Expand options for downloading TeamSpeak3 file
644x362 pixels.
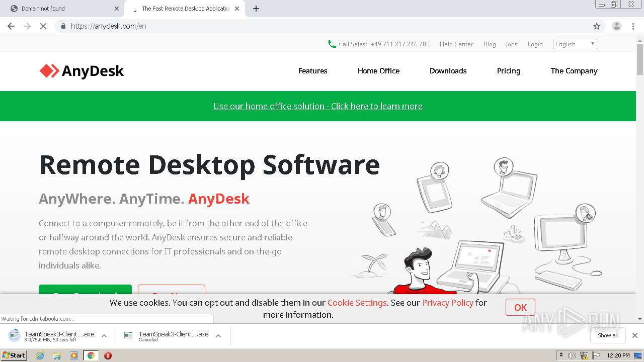pyautogui.click(x=104, y=336)
